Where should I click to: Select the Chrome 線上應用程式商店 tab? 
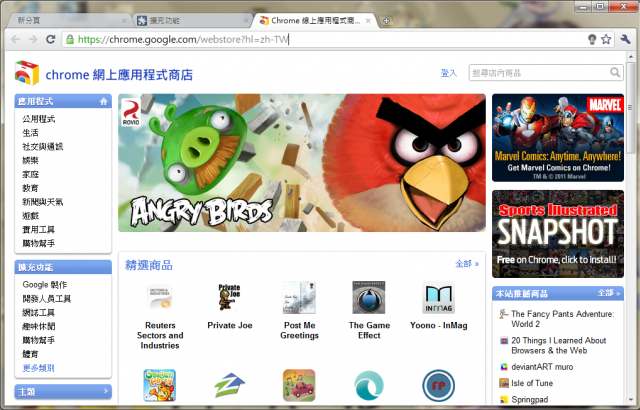tap(316, 20)
